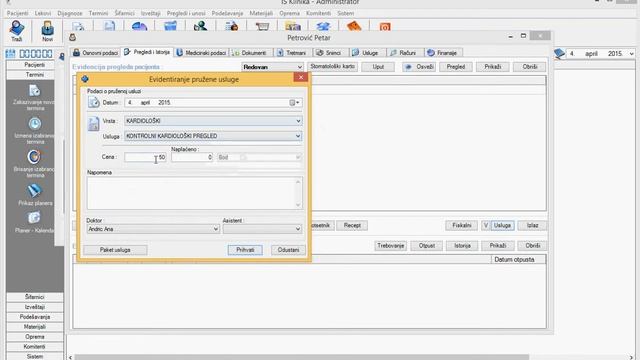Screen dimensions: 640x360
Task: Open the Dijagnoze menu
Action: [70, 13]
